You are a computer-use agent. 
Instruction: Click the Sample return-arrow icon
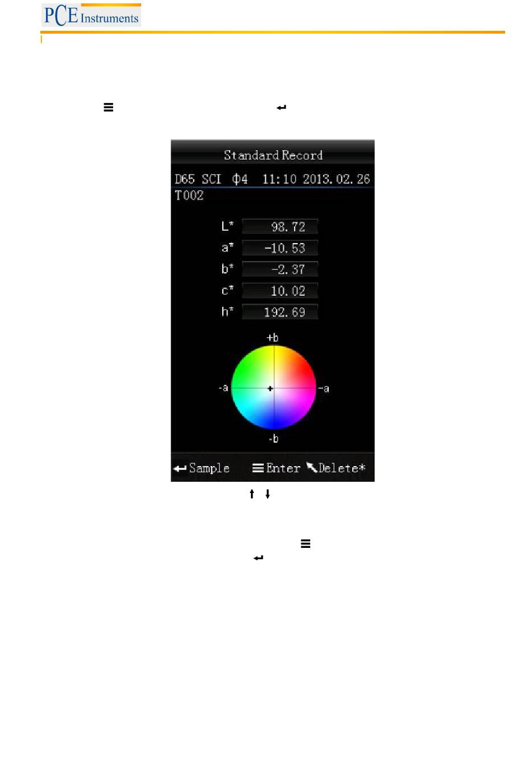coord(180,468)
